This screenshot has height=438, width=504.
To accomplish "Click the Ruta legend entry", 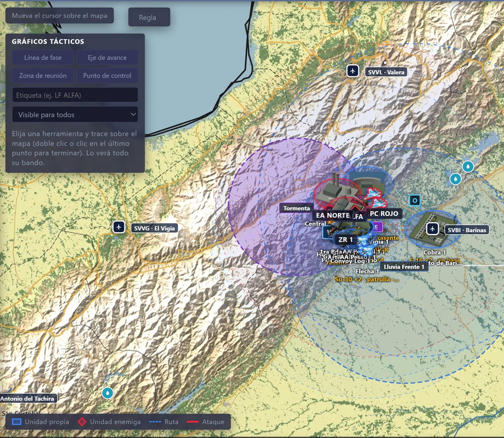I will [164, 422].
